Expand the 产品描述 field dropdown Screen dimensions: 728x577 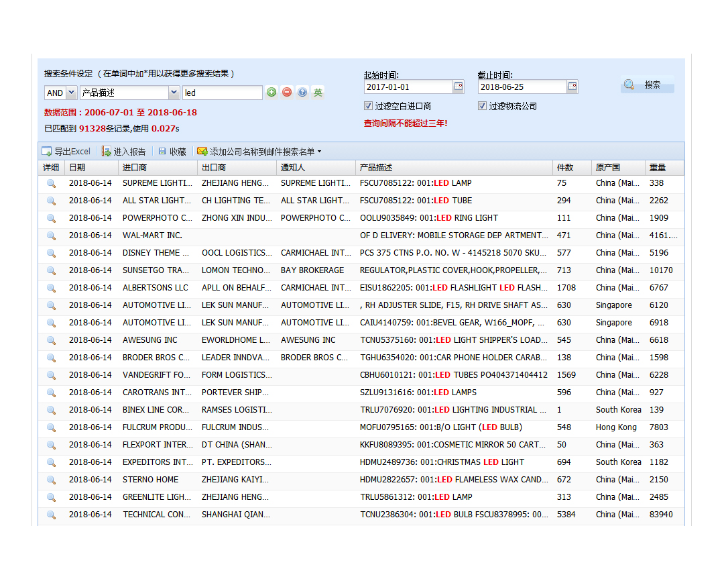(x=174, y=93)
